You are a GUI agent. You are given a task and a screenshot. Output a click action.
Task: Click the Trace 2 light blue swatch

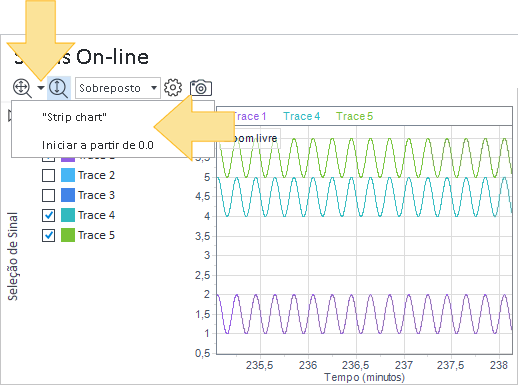68,175
